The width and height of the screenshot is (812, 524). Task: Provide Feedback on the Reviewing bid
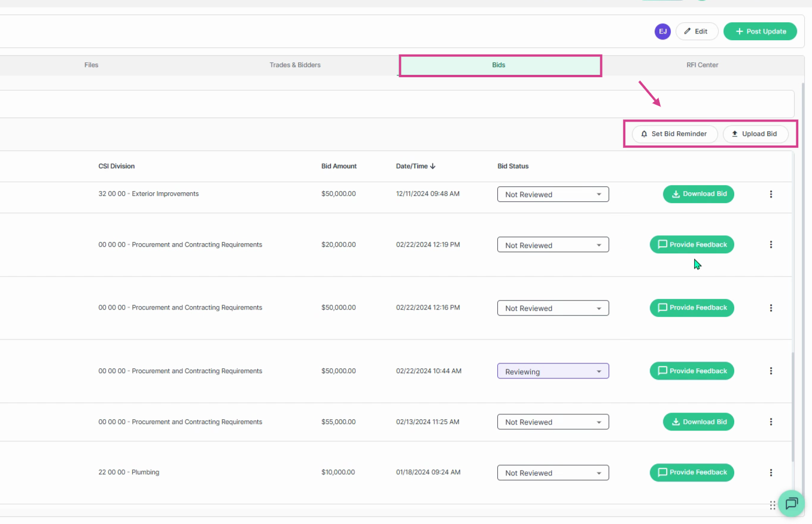pyautogui.click(x=692, y=371)
